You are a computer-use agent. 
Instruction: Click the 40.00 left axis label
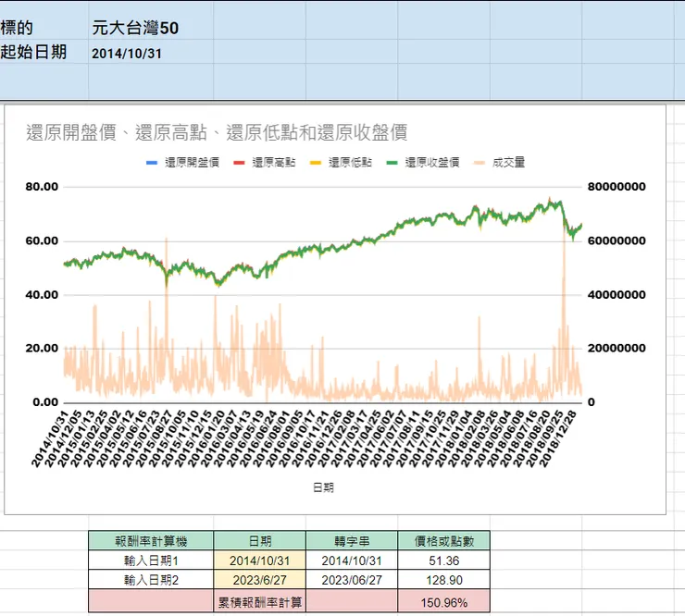[42, 295]
